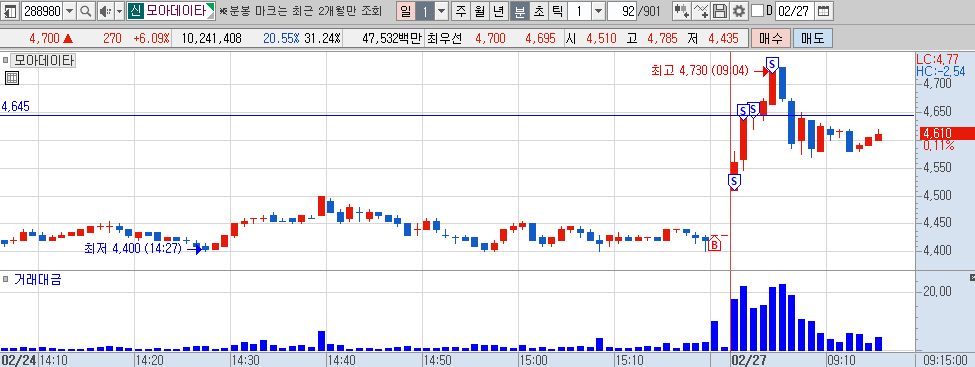Click the 매도 sell button
Screen dimensions: 975x367
click(812, 39)
